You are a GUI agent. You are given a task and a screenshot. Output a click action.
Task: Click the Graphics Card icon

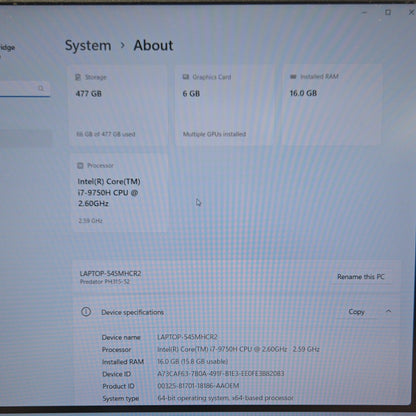tap(186, 77)
